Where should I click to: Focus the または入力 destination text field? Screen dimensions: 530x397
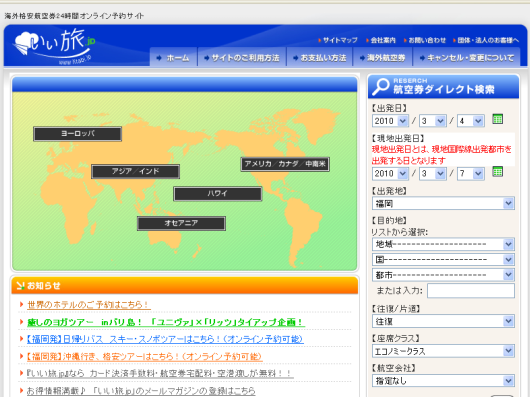pos(471,291)
